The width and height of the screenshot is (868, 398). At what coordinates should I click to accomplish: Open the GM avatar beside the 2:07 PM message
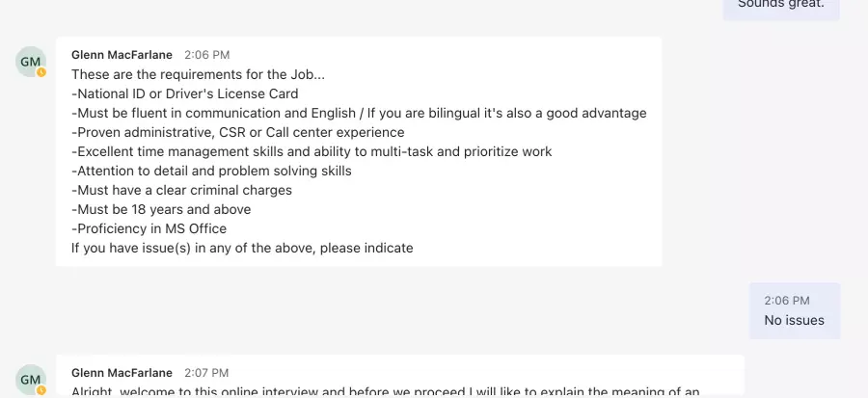[x=31, y=380]
